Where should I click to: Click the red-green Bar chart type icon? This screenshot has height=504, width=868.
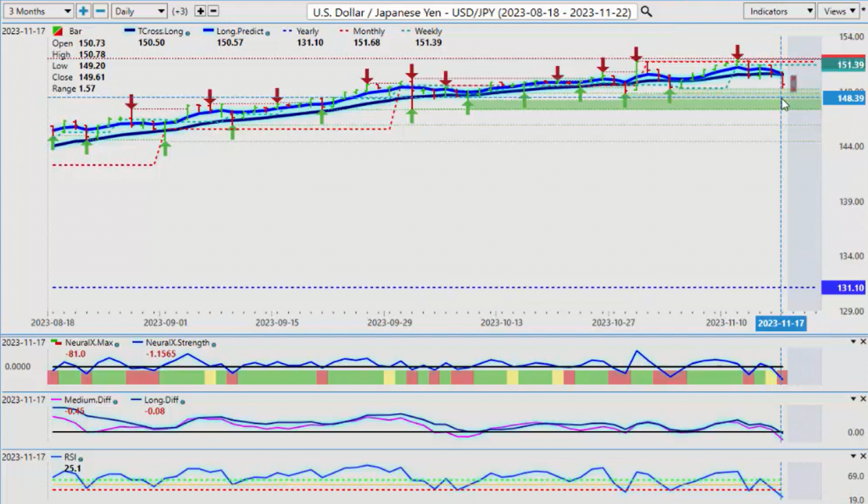(57, 31)
